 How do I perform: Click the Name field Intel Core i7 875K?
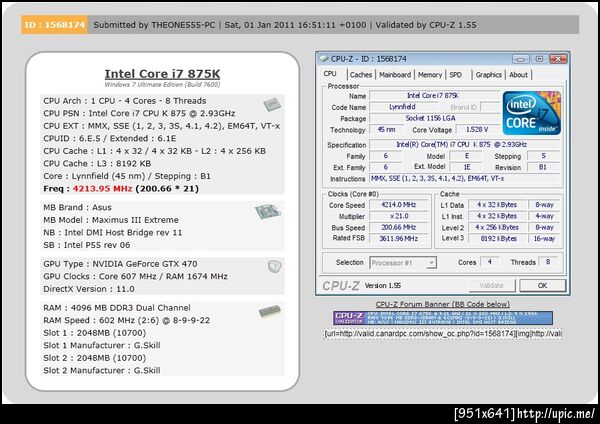point(434,96)
